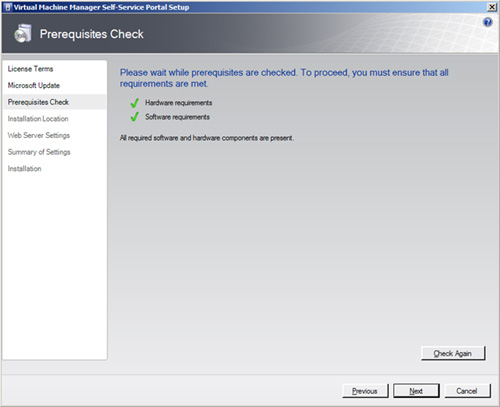Click the Prerequisites Check header title

pos(92,34)
